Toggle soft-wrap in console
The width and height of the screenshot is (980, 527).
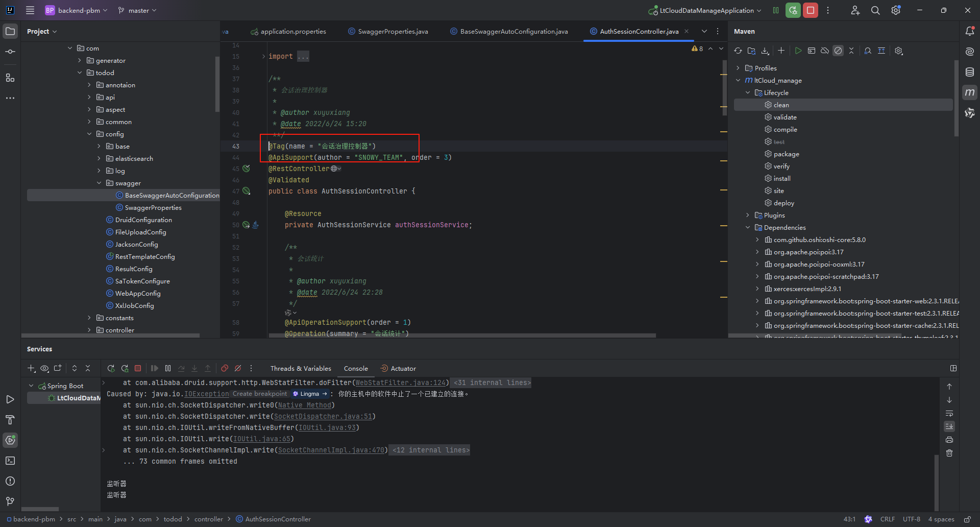[x=949, y=413]
